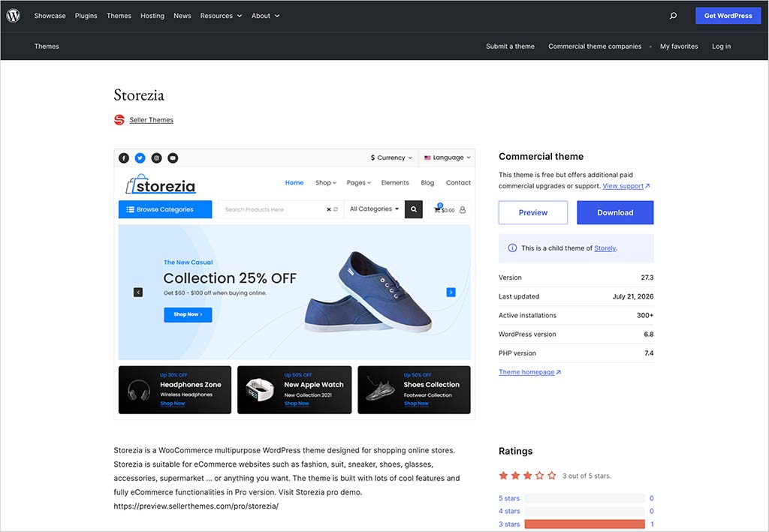Click the Download button

[x=615, y=212]
